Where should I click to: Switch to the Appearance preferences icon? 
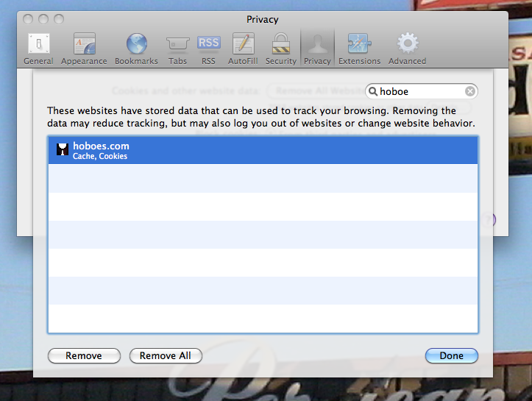tap(84, 48)
